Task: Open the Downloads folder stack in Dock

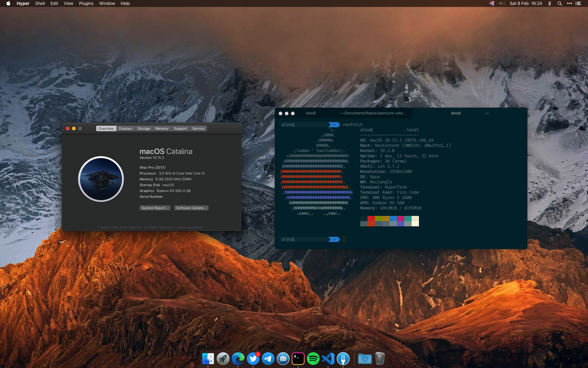Action: click(365, 358)
